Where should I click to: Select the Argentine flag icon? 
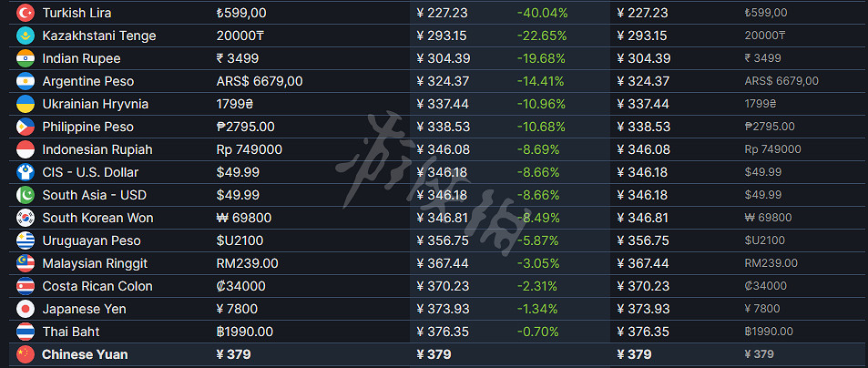(26, 81)
